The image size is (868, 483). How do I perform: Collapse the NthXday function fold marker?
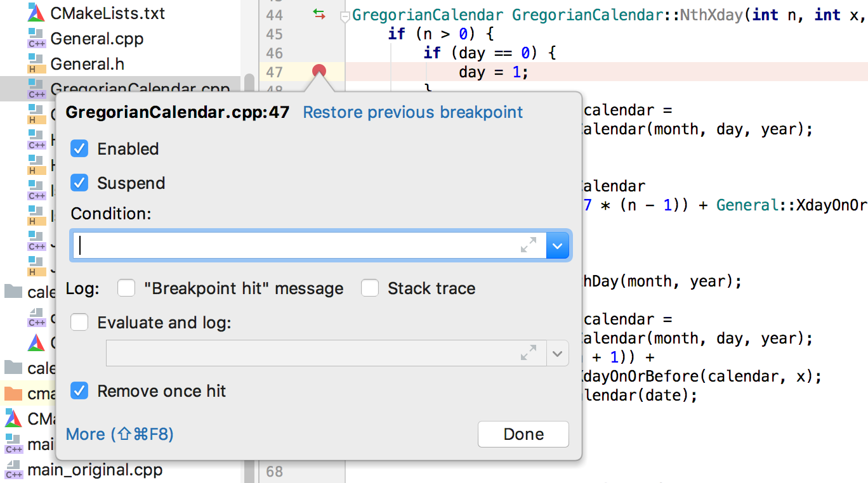pos(345,16)
